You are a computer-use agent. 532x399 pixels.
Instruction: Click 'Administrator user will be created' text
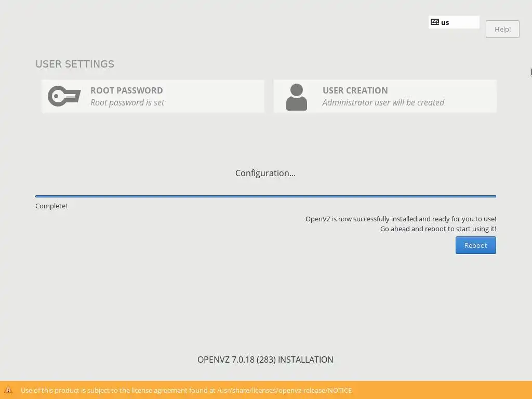[x=383, y=102]
